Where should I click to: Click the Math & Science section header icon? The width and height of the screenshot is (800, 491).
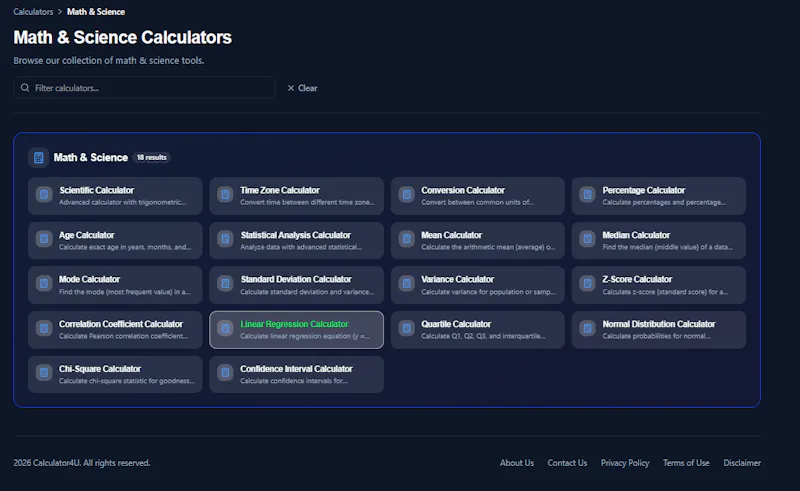[38, 158]
